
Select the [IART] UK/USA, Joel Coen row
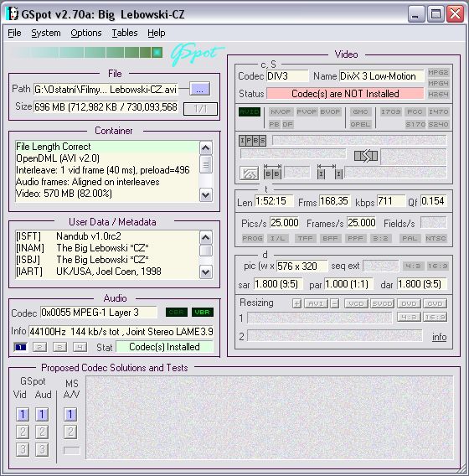pos(107,272)
